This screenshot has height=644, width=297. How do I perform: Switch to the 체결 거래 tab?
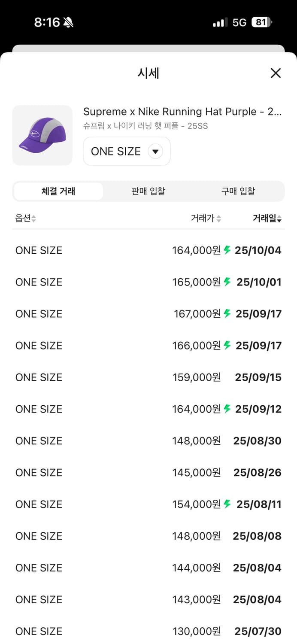pyautogui.click(x=58, y=191)
